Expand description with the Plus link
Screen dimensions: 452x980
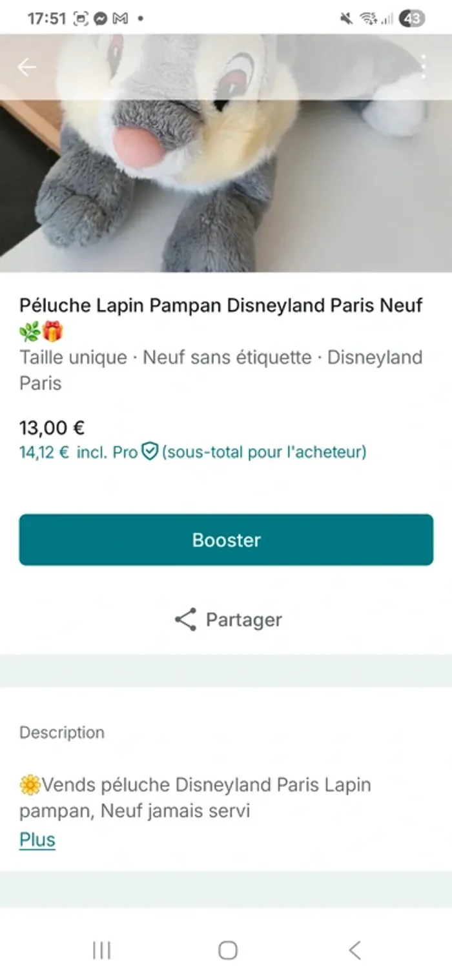37,840
